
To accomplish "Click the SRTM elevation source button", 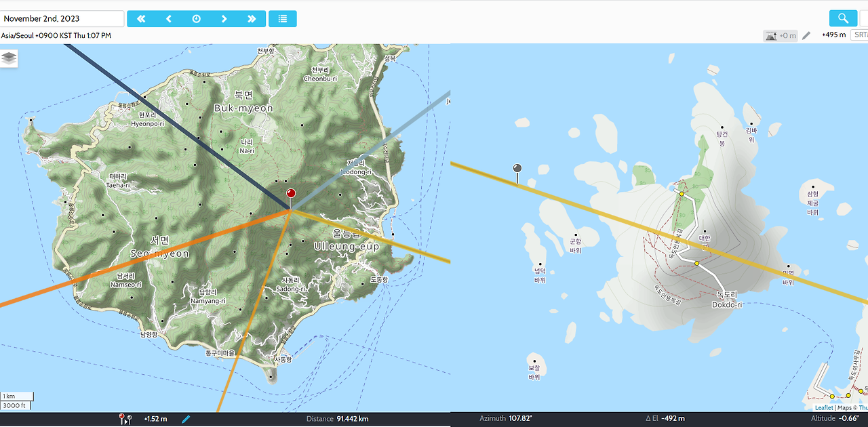I will pos(860,35).
